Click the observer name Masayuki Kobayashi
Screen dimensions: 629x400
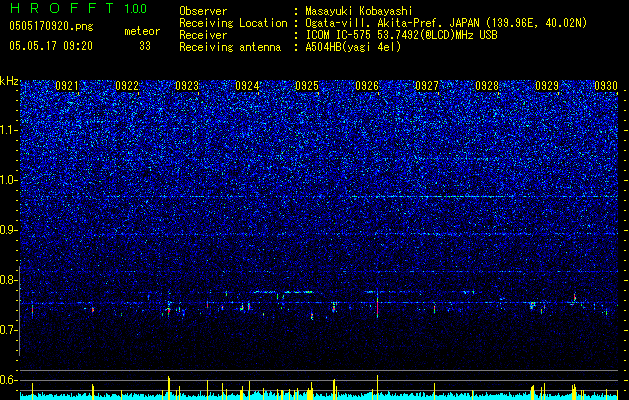tap(359, 11)
